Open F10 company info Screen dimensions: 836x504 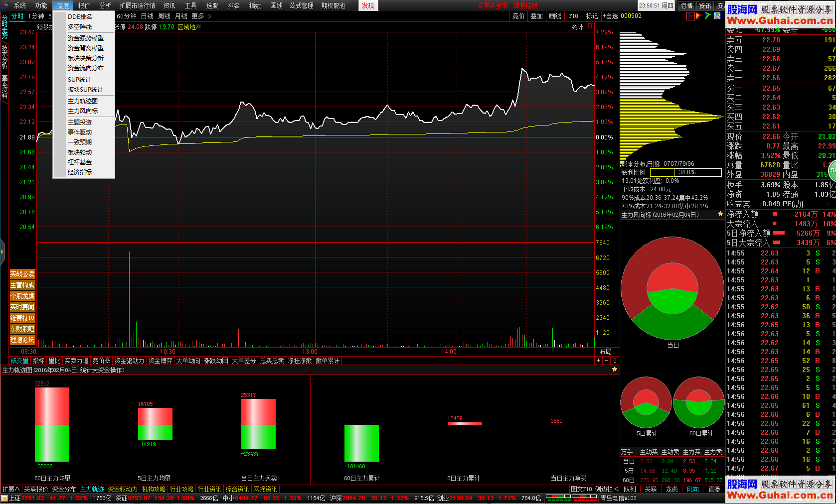pyautogui.click(x=574, y=16)
